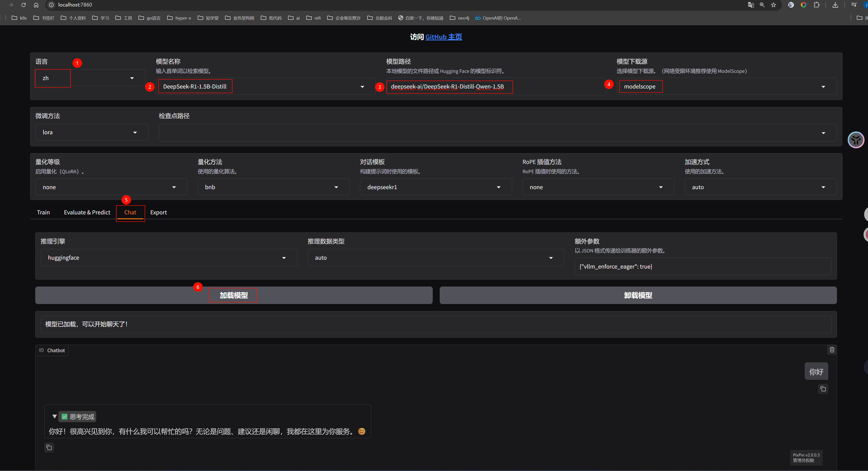
Task: Click the 额外参数 JSON input field
Action: point(703,267)
